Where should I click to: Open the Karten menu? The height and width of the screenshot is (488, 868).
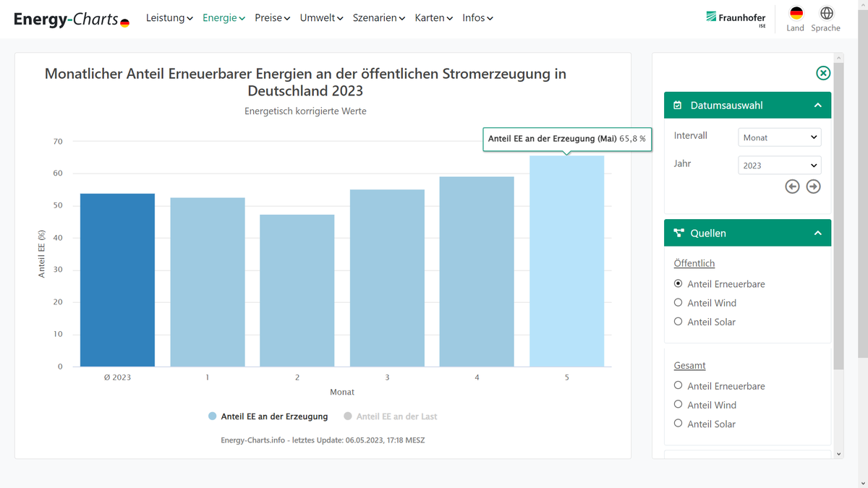pos(434,18)
